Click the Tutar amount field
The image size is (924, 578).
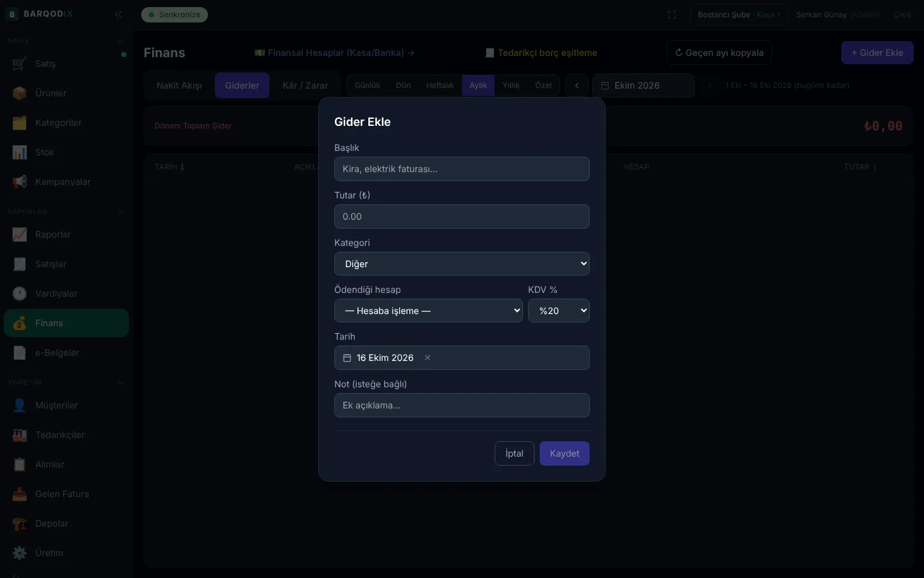[462, 216]
